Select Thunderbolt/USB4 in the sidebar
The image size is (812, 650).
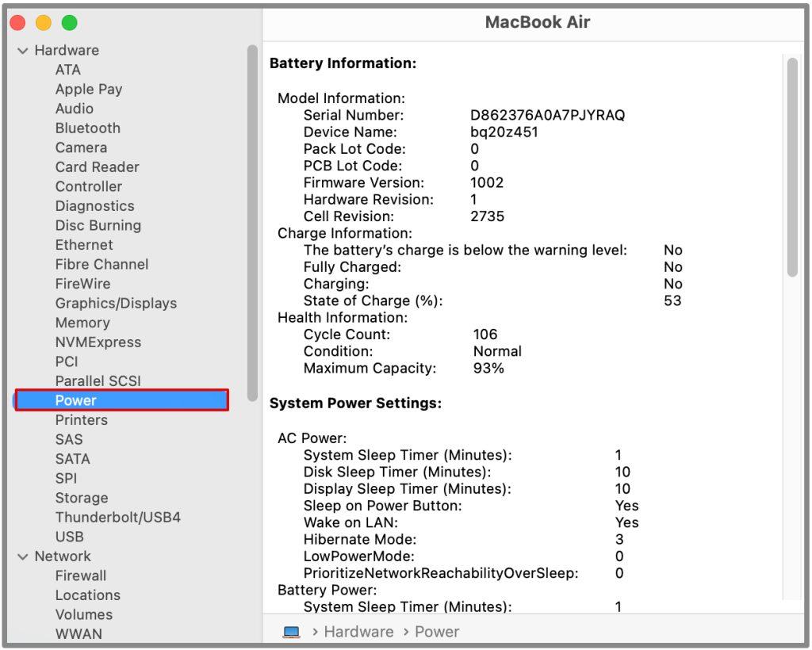(x=118, y=518)
